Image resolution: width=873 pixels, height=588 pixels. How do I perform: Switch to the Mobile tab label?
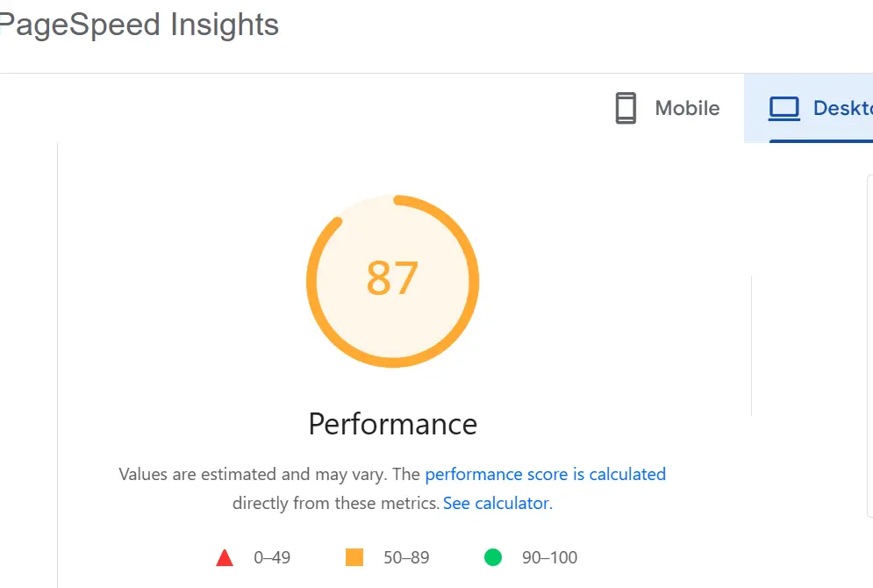687,108
